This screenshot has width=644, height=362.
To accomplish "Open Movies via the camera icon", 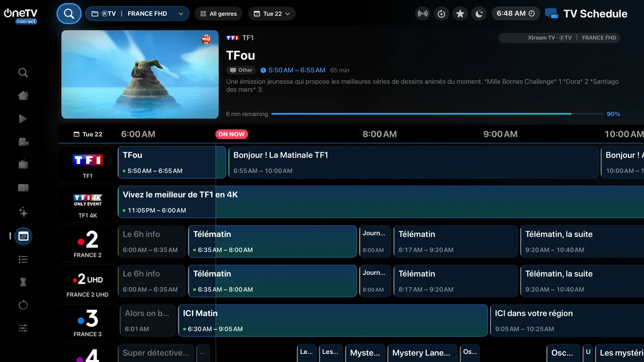I will pyautogui.click(x=23, y=142).
